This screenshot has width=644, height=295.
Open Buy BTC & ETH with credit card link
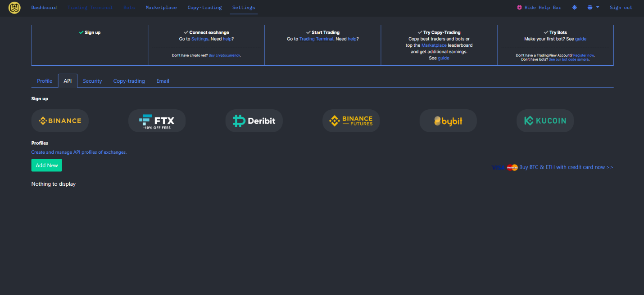click(566, 167)
